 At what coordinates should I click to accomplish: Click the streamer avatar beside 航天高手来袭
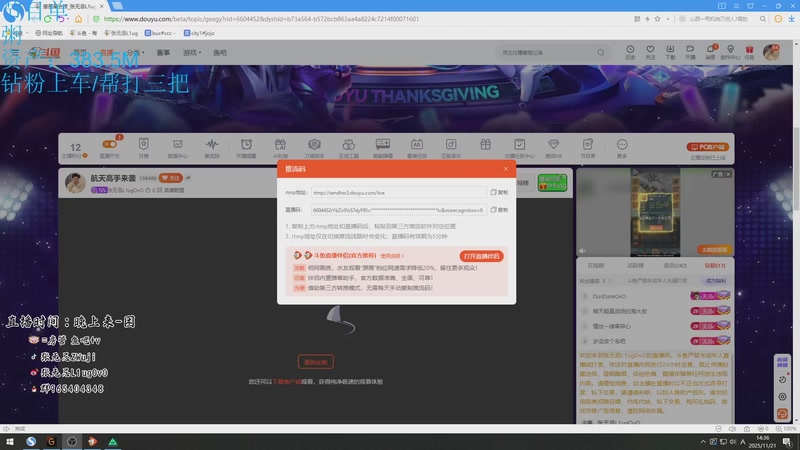point(75,183)
